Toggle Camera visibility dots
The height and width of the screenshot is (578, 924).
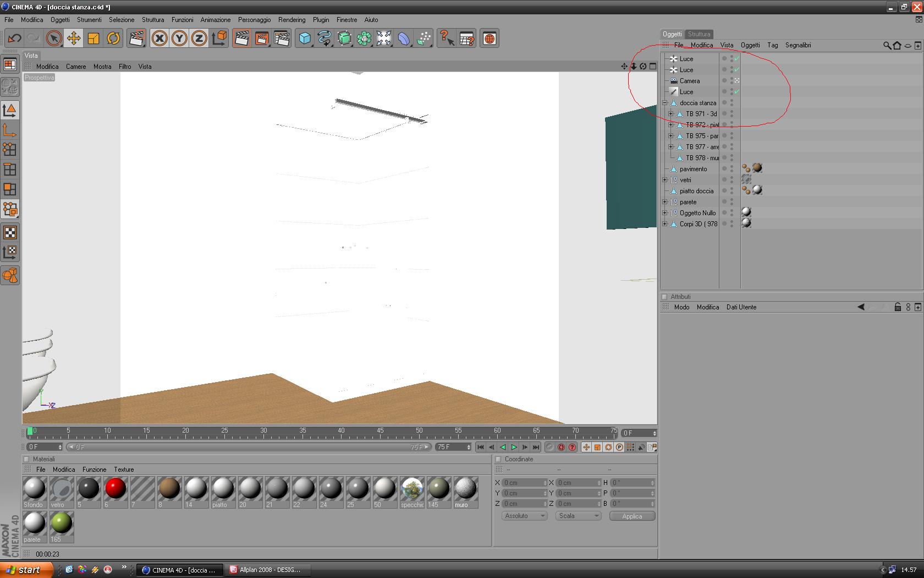point(732,81)
